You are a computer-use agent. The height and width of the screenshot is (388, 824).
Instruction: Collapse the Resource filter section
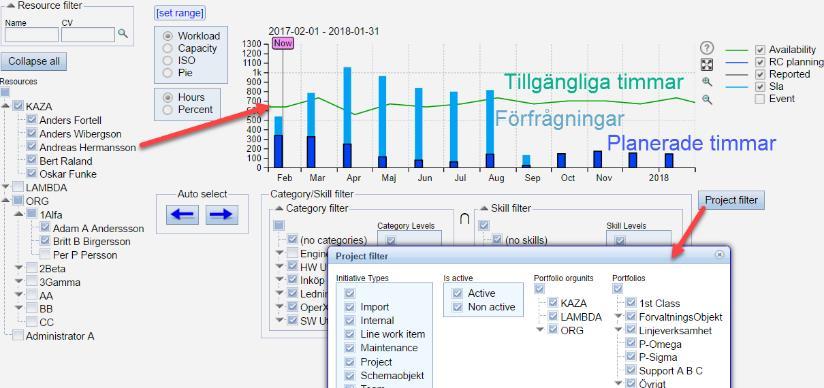point(11,5)
